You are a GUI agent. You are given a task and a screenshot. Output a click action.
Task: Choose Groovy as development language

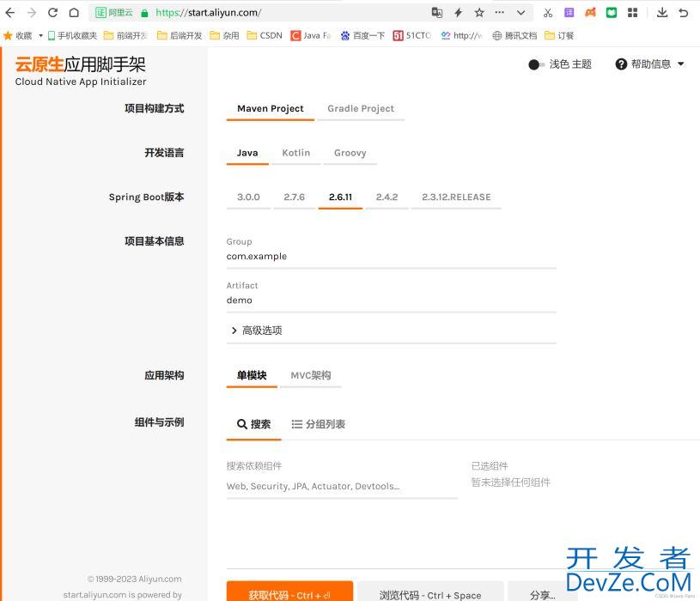(x=350, y=153)
